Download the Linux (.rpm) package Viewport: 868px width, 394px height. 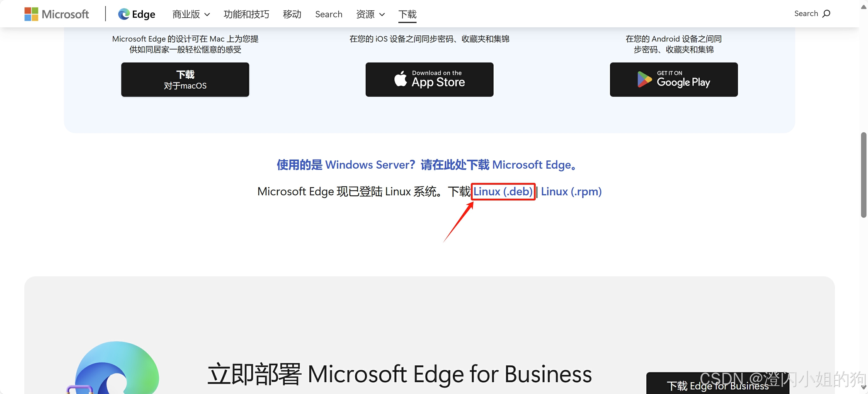[571, 191]
